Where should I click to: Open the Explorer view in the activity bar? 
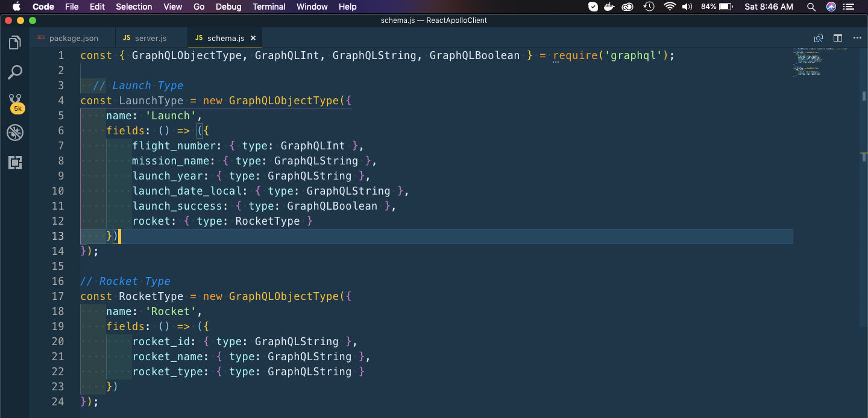tap(15, 43)
